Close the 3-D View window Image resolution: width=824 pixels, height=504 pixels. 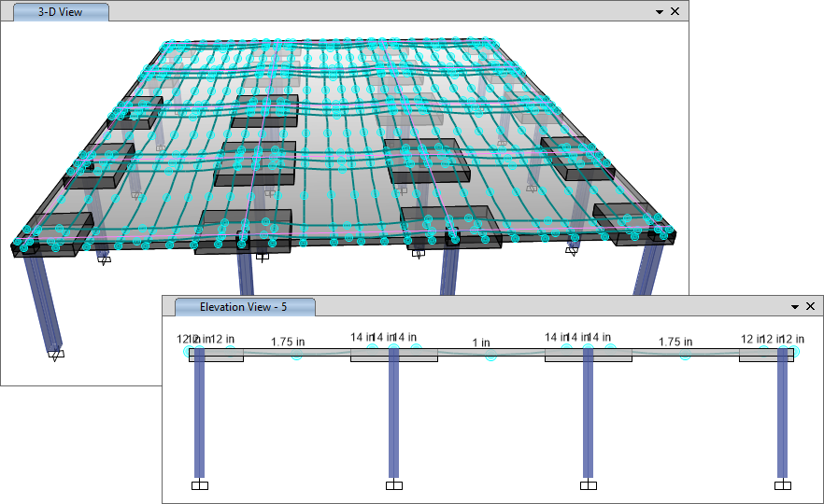pos(675,12)
